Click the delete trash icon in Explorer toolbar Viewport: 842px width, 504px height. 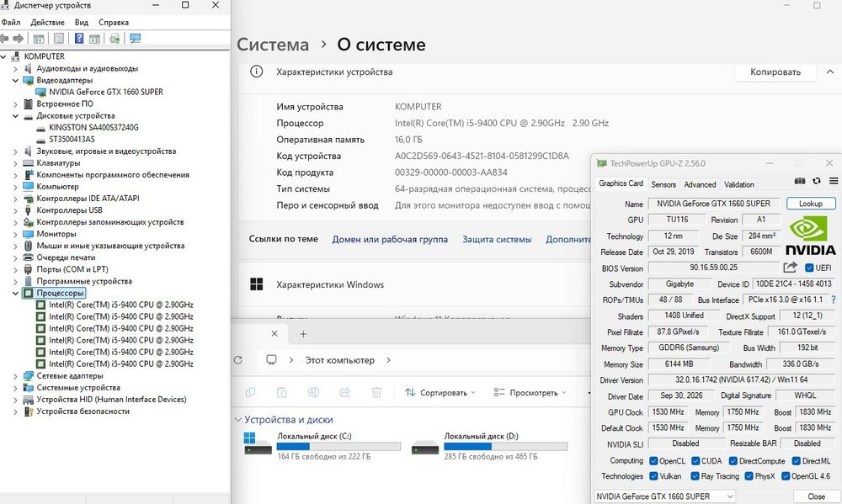[x=376, y=392]
